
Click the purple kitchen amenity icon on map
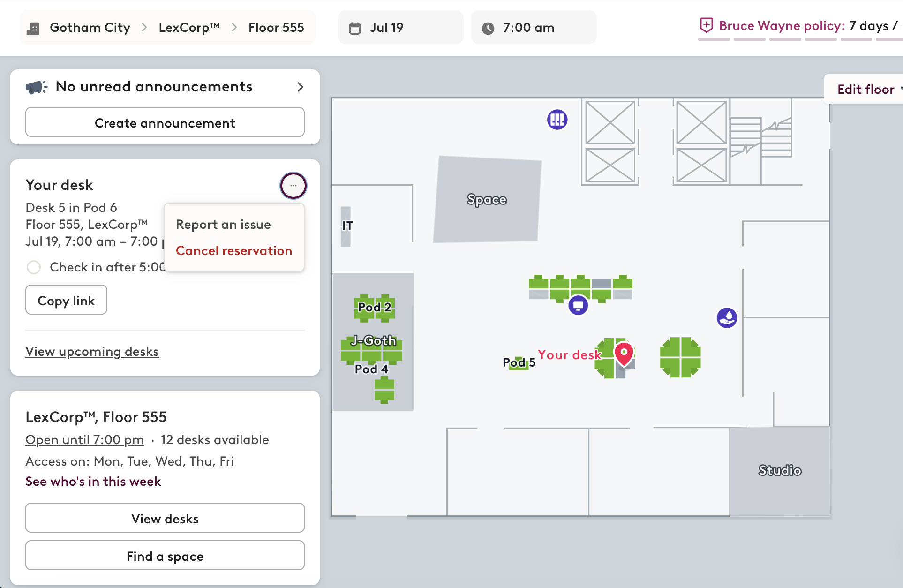point(557,119)
